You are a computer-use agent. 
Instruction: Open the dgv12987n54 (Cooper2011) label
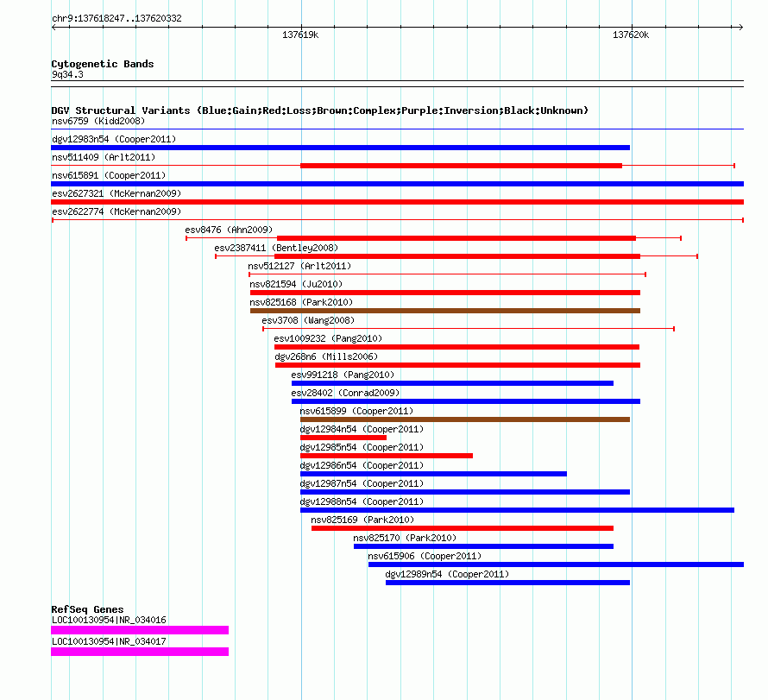[362, 483]
